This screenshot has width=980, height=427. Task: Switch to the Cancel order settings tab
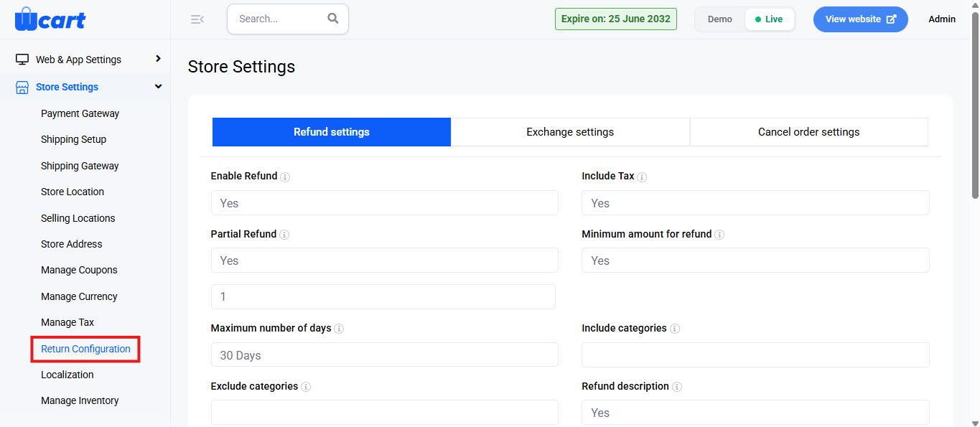click(x=808, y=132)
